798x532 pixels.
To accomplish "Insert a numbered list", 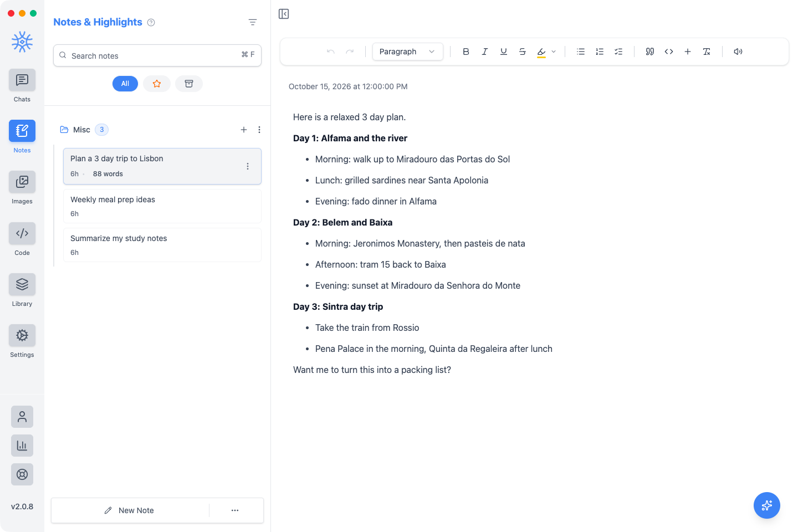I will [x=600, y=52].
